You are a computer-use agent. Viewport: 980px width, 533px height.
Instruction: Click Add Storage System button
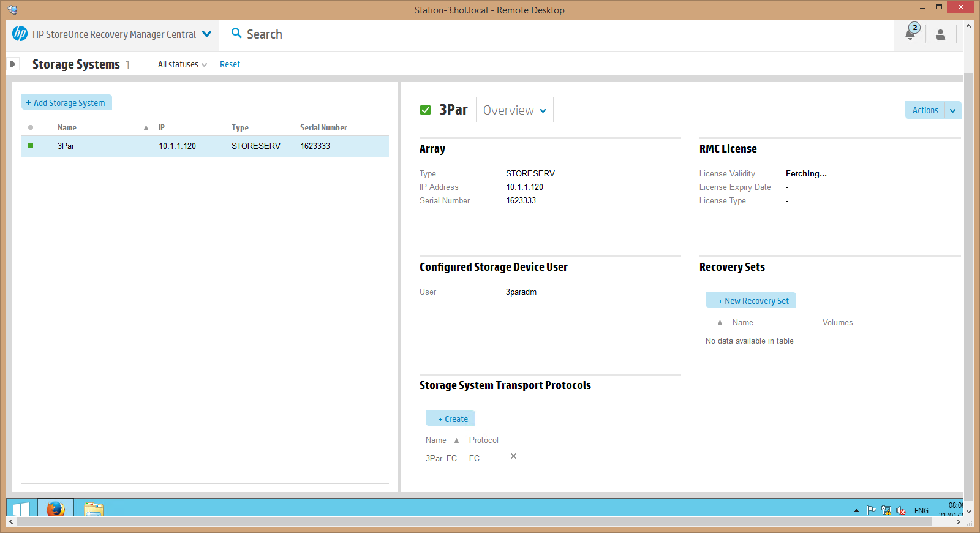(66, 102)
